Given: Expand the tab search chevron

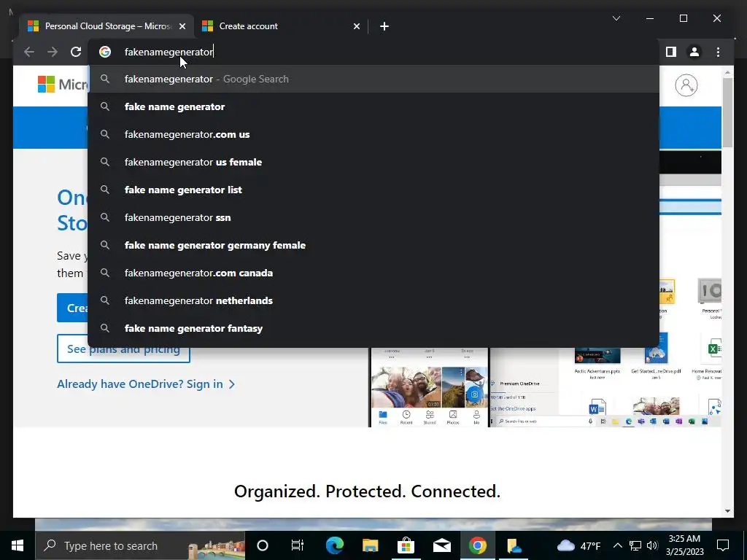Looking at the screenshot, I should tap(616, 18).
